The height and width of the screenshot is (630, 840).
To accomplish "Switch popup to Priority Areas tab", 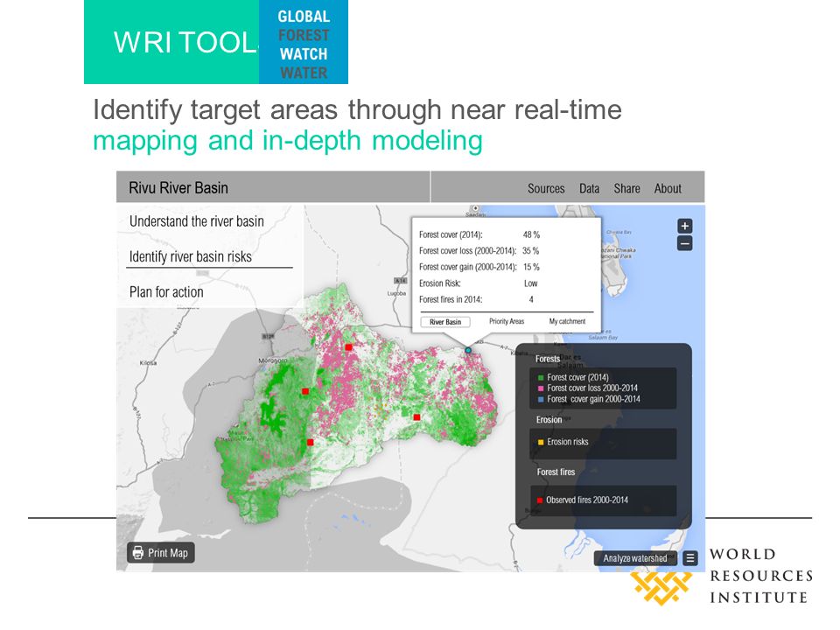I will [507, 321].
